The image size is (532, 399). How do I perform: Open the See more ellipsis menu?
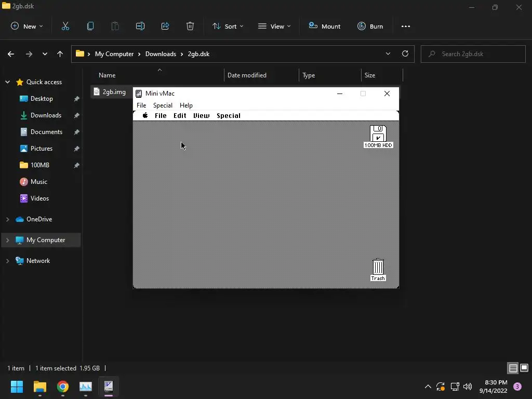pyautogui.click(x=405, y=26)
